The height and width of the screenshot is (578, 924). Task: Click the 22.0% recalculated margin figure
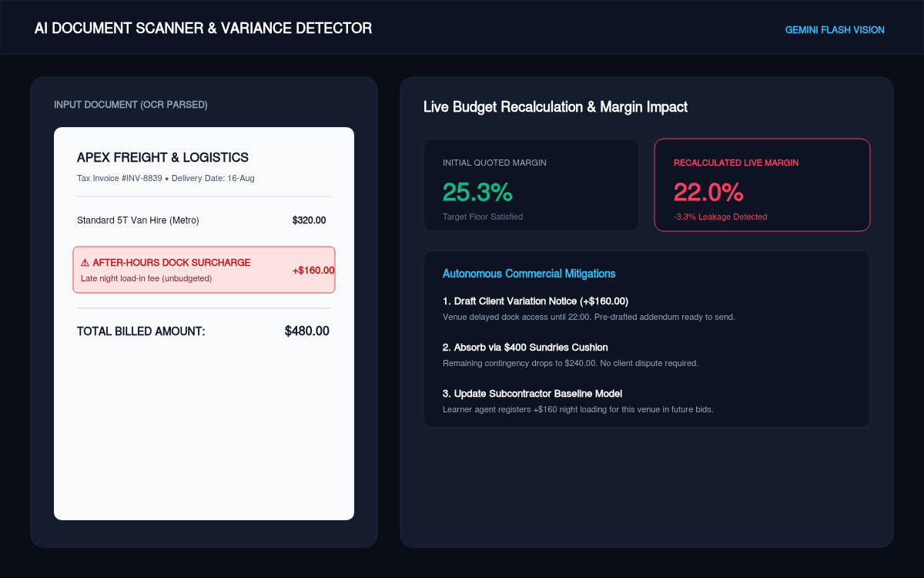(708, 192)
